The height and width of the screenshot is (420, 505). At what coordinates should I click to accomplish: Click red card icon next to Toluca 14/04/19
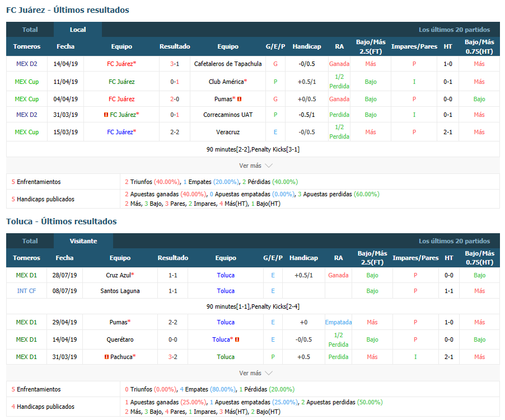237,339
